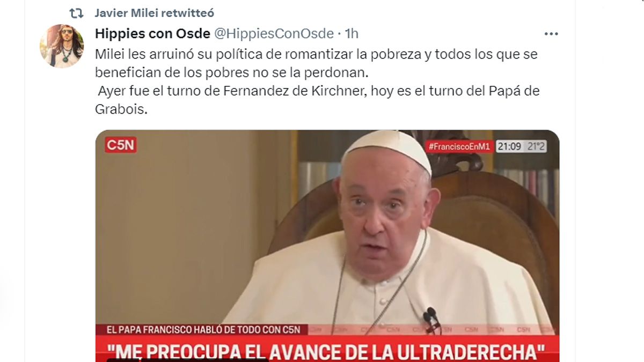Image resolution: width=644 pixels, height=362 pixels.
Task: Open the three-dot more options menu
Action: [x=551, y=34]
